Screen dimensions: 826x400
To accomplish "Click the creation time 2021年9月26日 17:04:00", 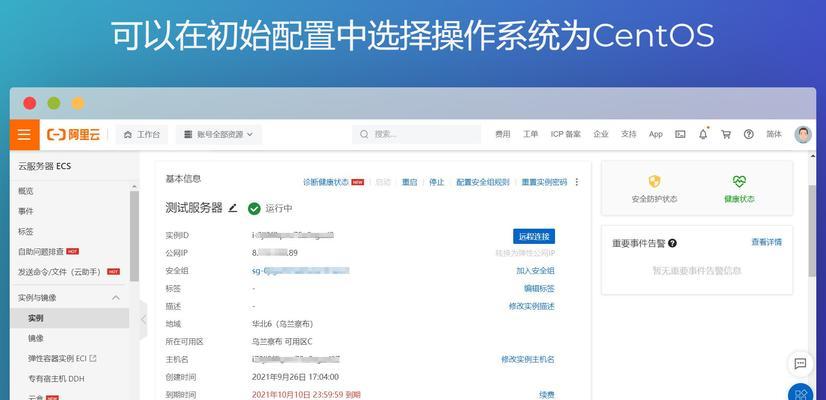I will (x=296, y=377).
